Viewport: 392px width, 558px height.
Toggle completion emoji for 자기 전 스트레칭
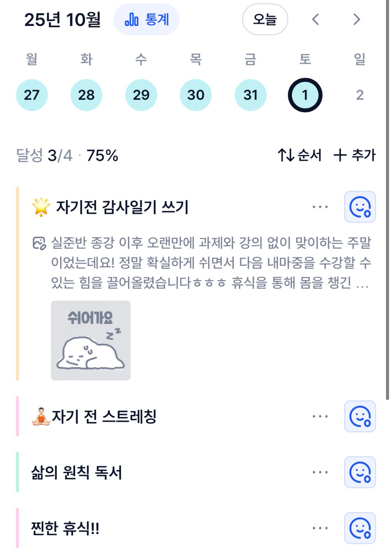[360, 416]
